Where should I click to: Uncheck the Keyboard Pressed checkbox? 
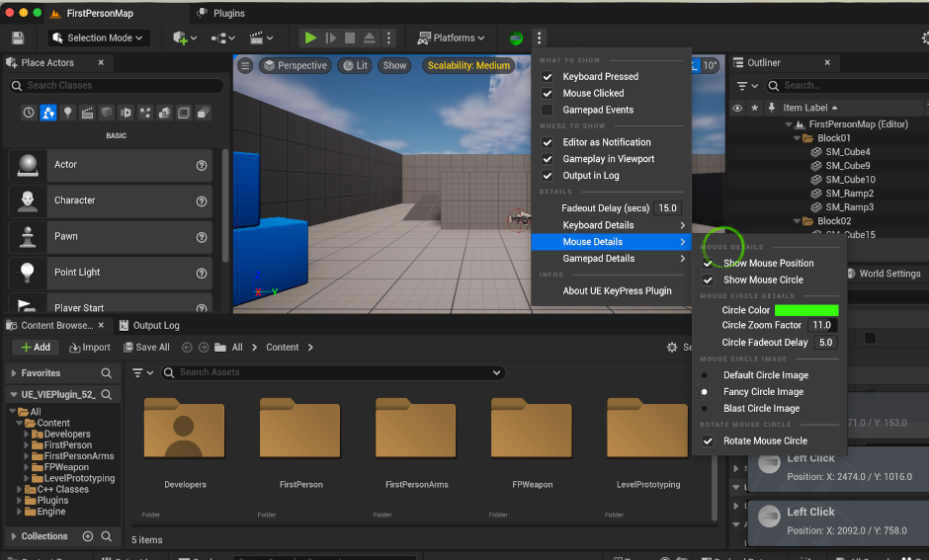(x=548, y=76)
